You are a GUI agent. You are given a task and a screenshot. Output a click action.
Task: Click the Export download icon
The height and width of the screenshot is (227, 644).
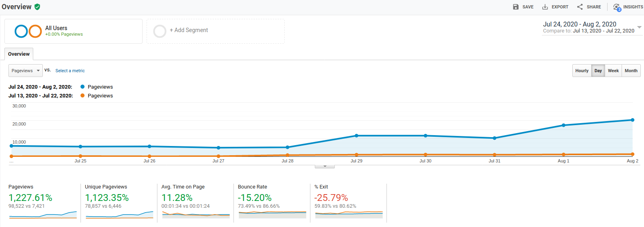pos(545,7)
